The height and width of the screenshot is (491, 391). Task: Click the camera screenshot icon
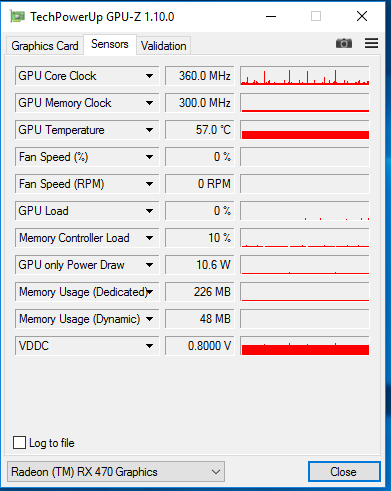(344, 43)
